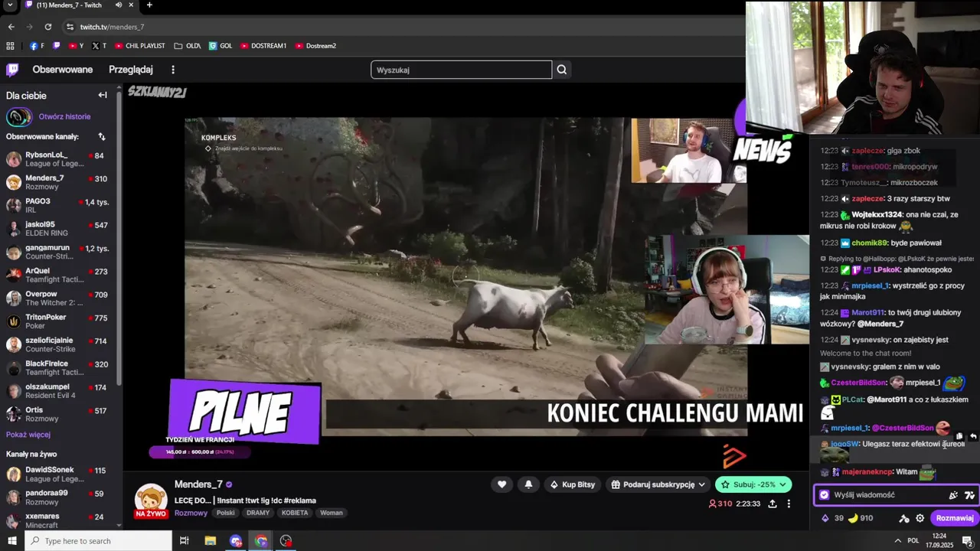980x551 pixels.
Task: Open Windows Start menu
Action: click(x=11, y=541)
